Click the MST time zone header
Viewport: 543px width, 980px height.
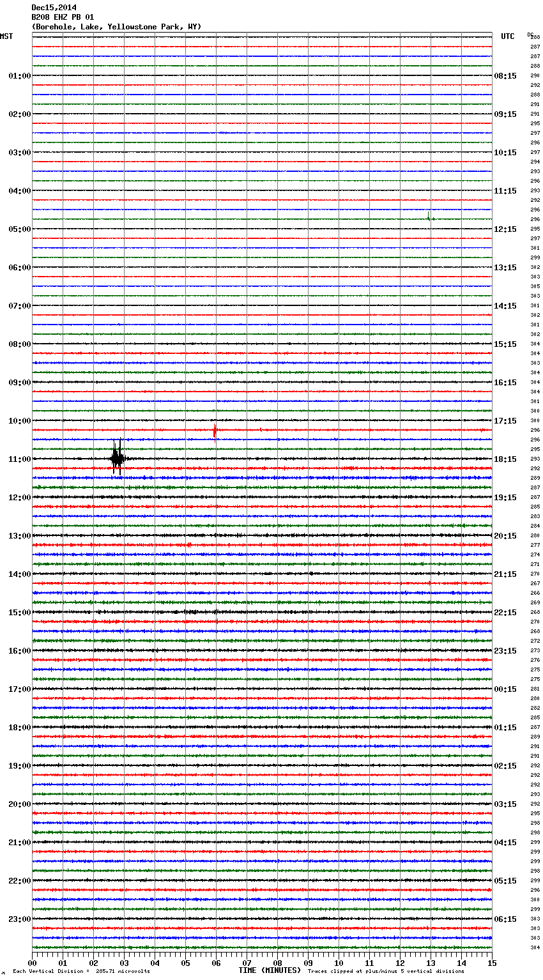6,36
